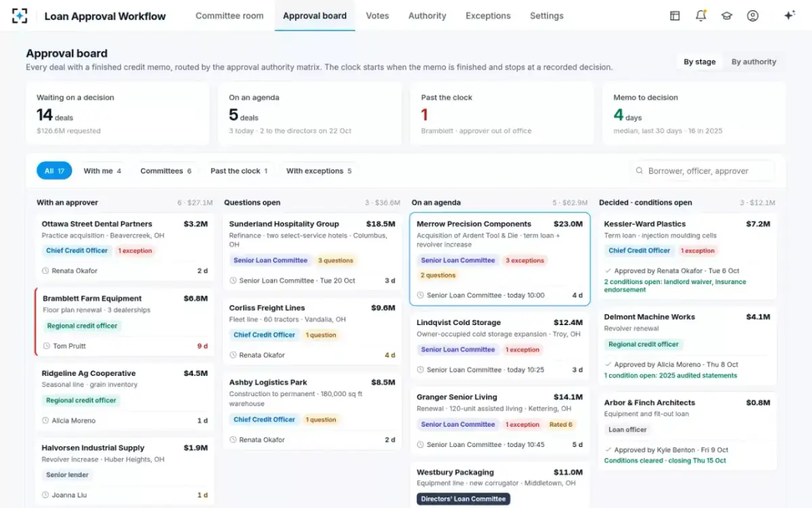Click the app logo icon
812x508 pixels.
pyautogui.click(x=20, y=16)
